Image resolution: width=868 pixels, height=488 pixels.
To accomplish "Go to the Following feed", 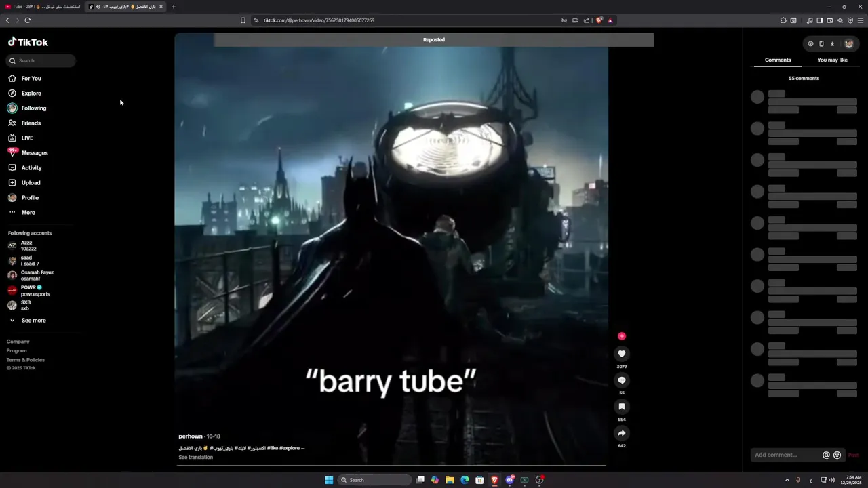I will coord(27,108).
